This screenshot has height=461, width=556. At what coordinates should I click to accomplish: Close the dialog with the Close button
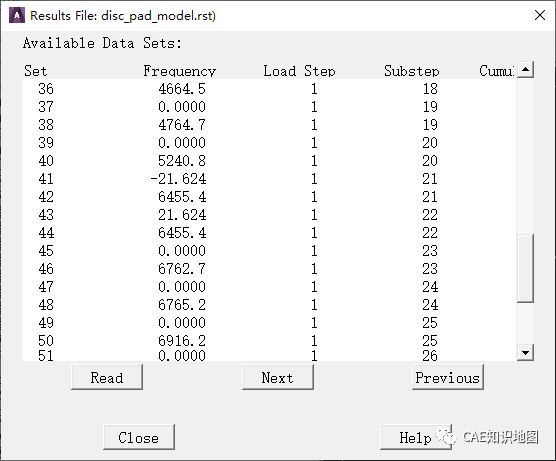(139, 437)
